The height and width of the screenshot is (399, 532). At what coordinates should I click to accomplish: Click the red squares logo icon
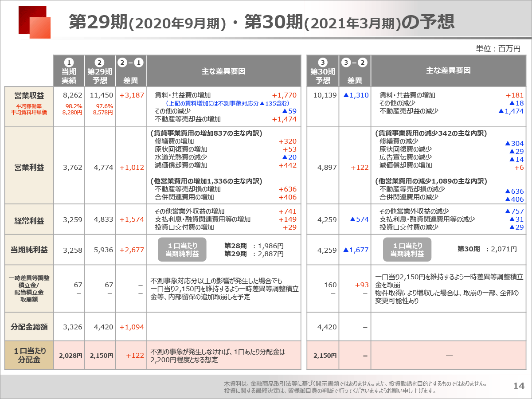[x=35, y=22]
